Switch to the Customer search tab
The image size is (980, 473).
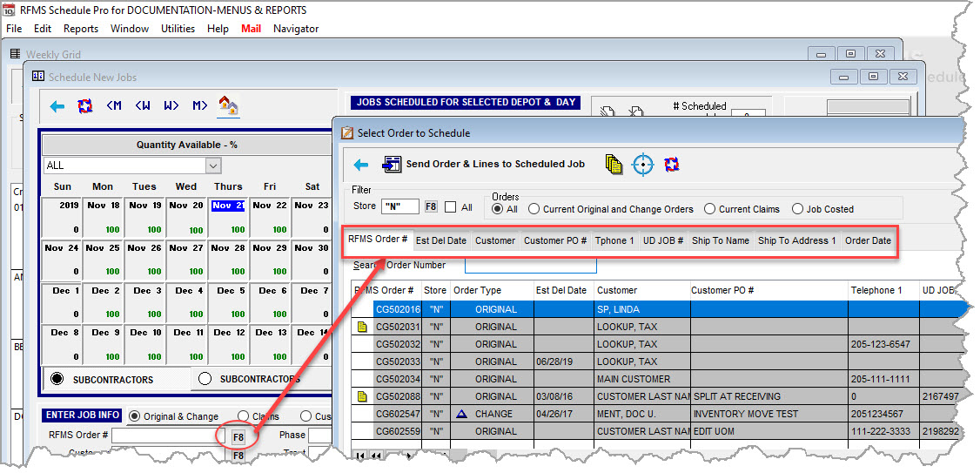click(x=495, y=240)
